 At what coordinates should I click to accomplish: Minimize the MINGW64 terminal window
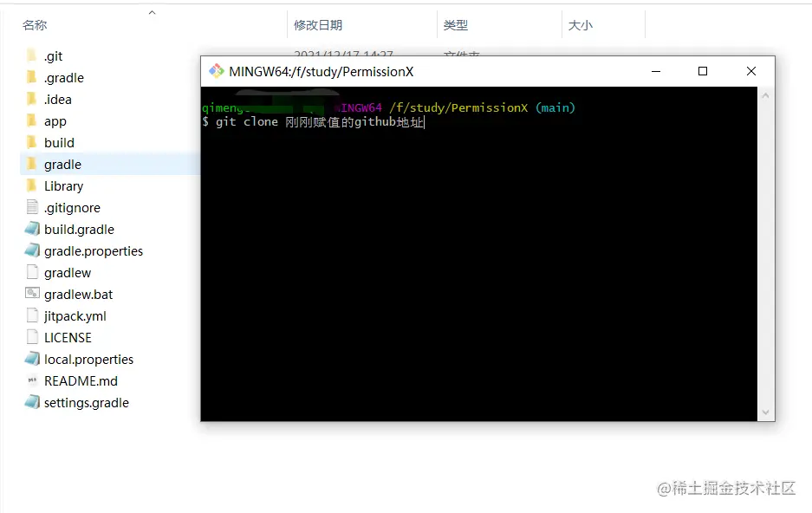656,71
